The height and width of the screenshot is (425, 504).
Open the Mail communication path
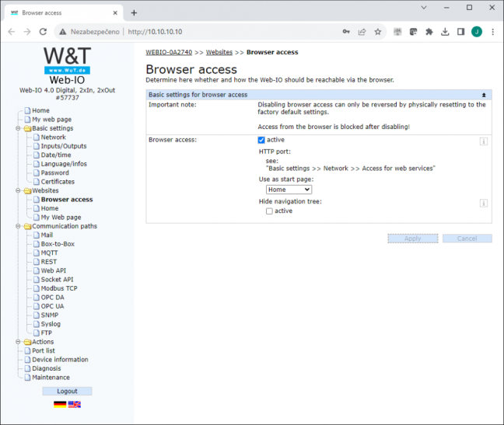47,235
